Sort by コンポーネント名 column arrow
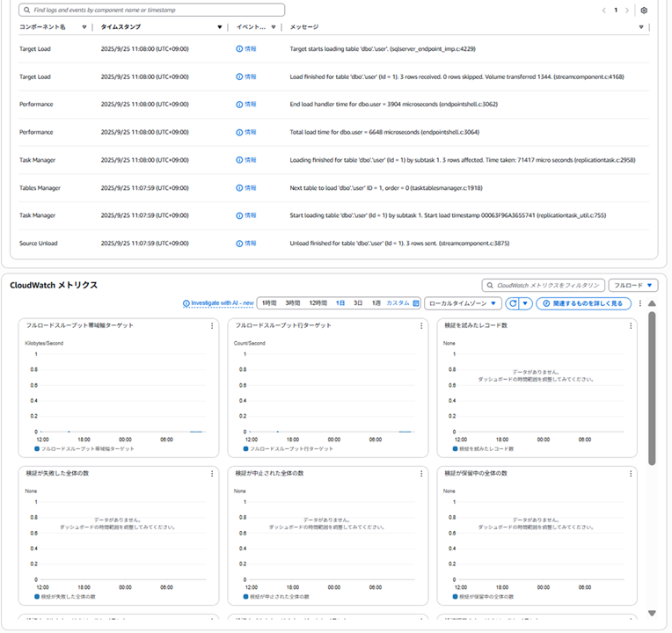672x633 pixels. click(x=84, y=27)
